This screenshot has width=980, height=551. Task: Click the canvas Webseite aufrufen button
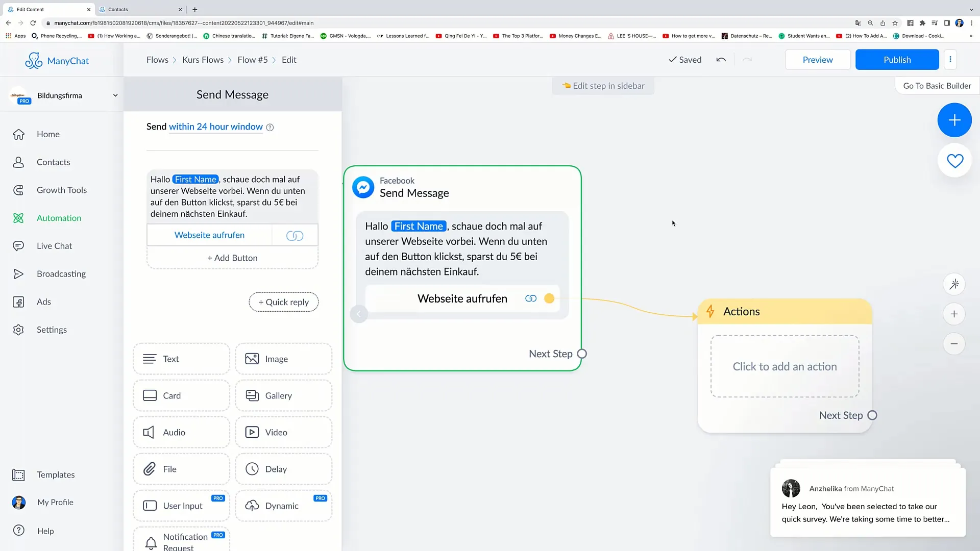(x=462, y=298)
